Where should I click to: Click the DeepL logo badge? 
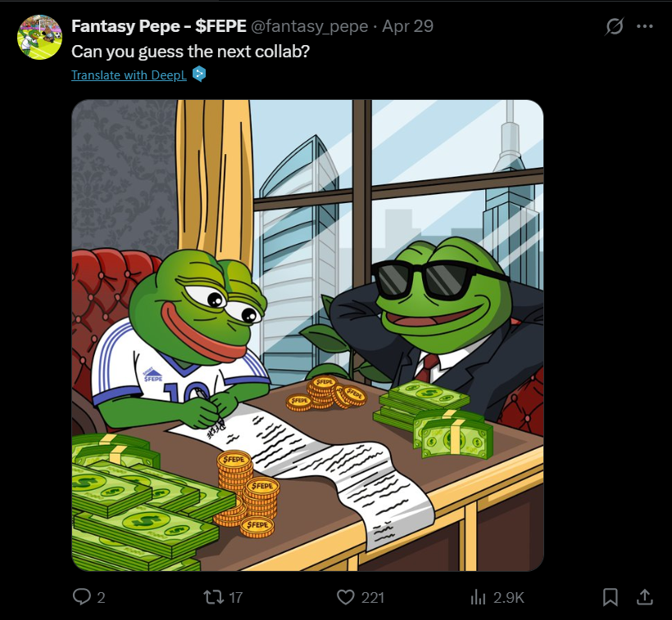point(199,74)
